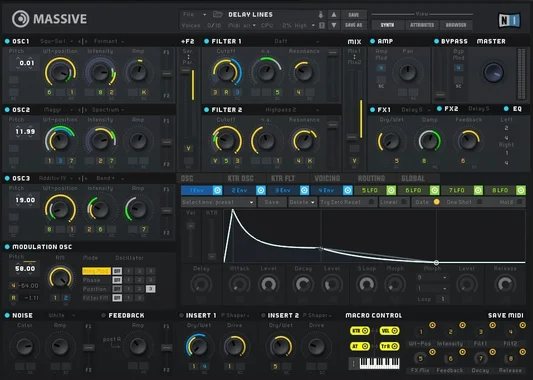Open the OSC2 Spectrum mode dropdown
Image resolution: width=533 pixels, height=380 pixels.
[x=108, y=110]
